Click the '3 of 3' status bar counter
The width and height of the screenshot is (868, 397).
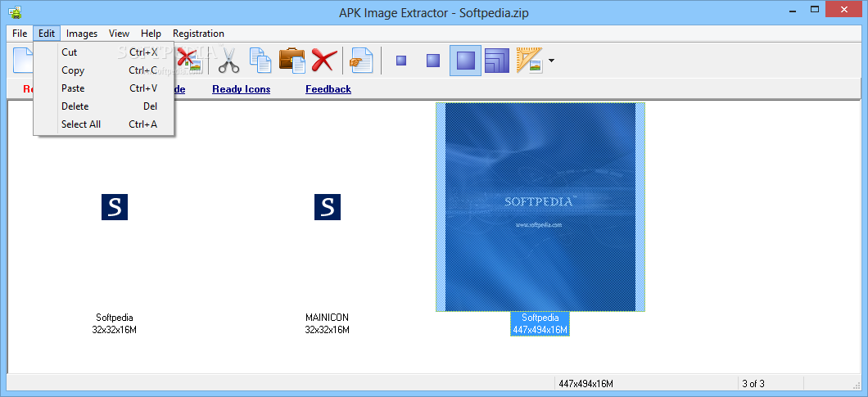(753, 384)
